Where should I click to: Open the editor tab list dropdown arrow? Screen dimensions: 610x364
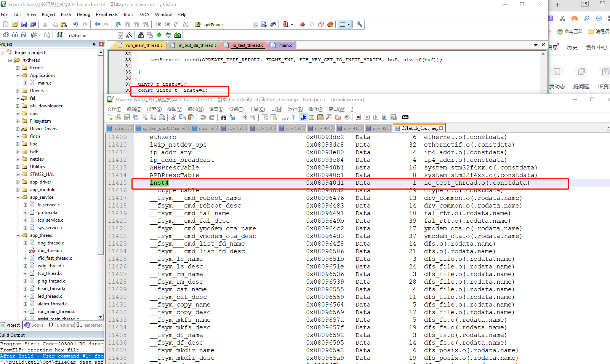tap(536, 45)
